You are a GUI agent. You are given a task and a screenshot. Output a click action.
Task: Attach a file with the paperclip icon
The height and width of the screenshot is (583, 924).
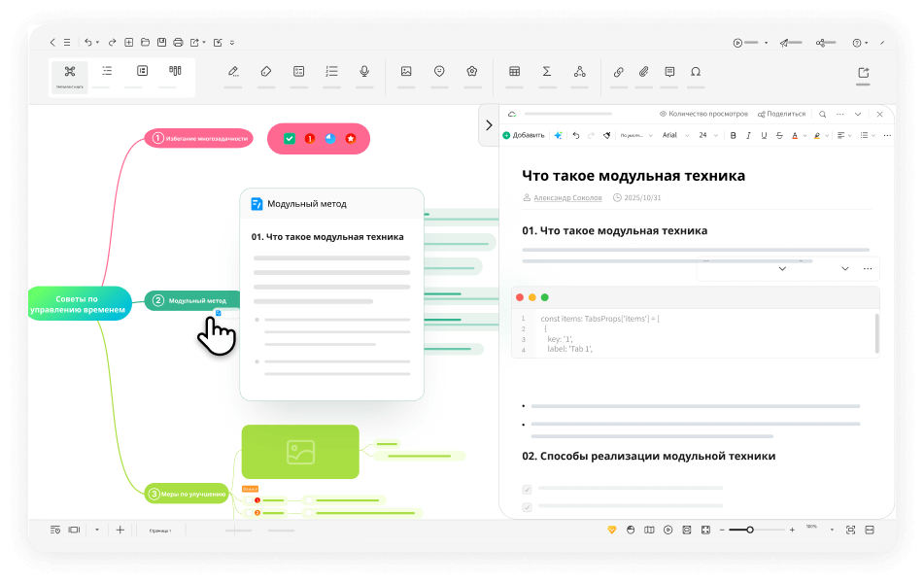pos(642,70)
